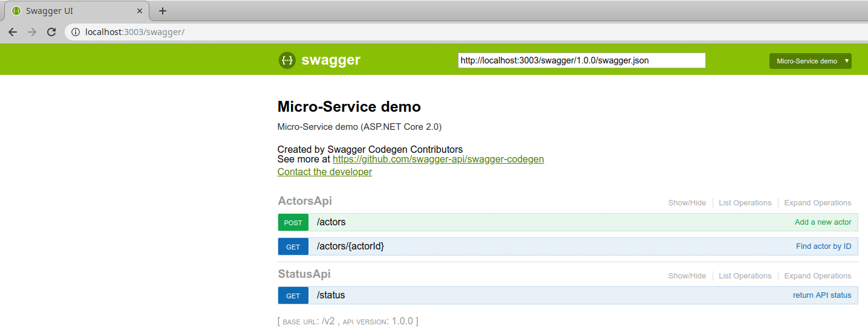Open a new browser tab
Screen dimensions: 868x331
(162, 11)
